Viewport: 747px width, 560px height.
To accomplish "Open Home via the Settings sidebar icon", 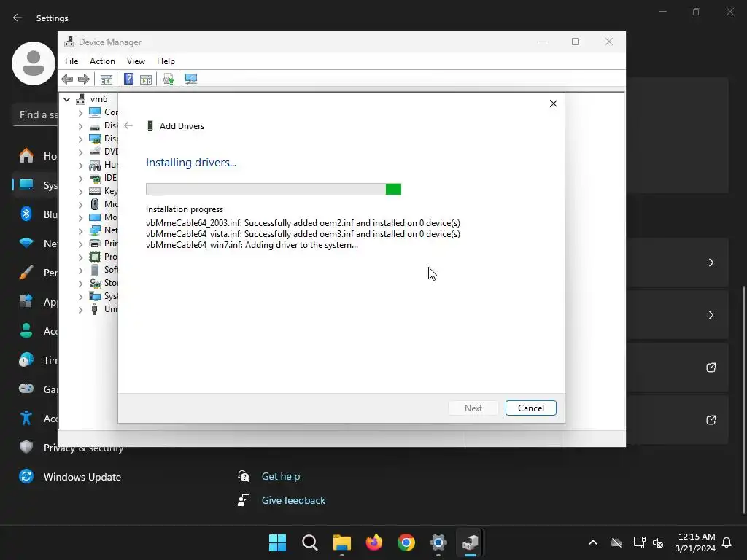I will 26,156.
